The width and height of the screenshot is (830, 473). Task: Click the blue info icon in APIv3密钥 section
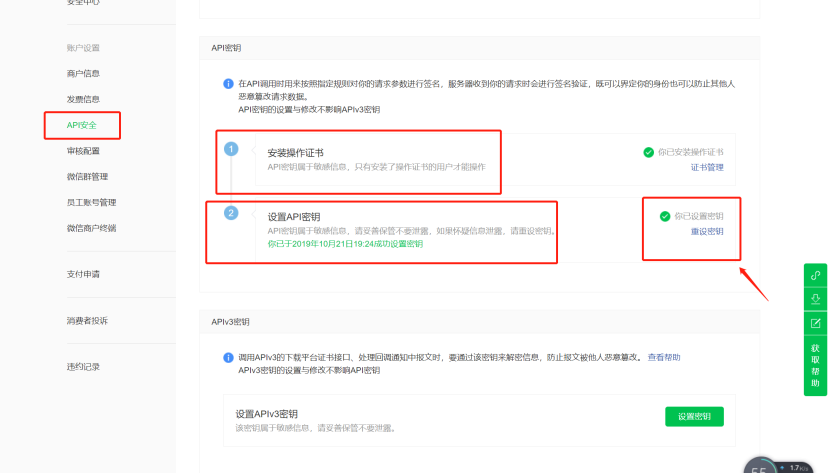pos(228,357)
